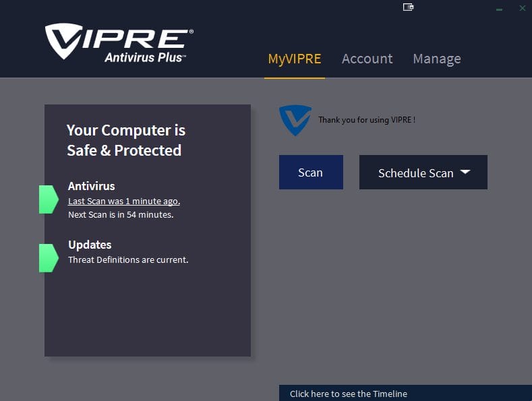Click 'Next Scan is in 54 minutes.' text
Image resolution: width=532 pixels, height=401 pixels.
tap(121, 215)
